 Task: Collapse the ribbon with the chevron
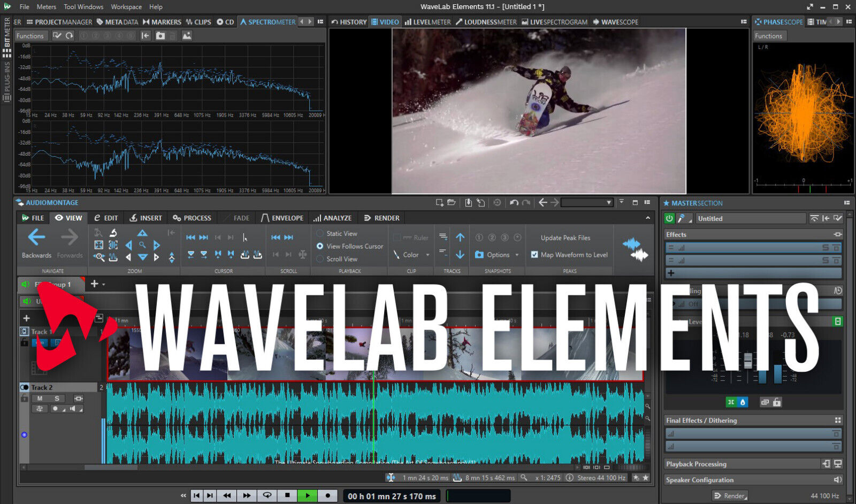648,218
